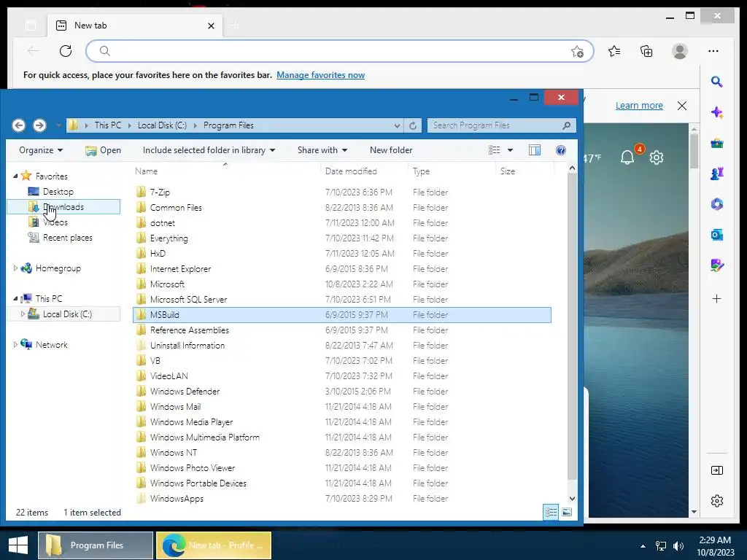Switch to Program Files taskbar button
Screen dimensions: 747x560
(96, 545)
